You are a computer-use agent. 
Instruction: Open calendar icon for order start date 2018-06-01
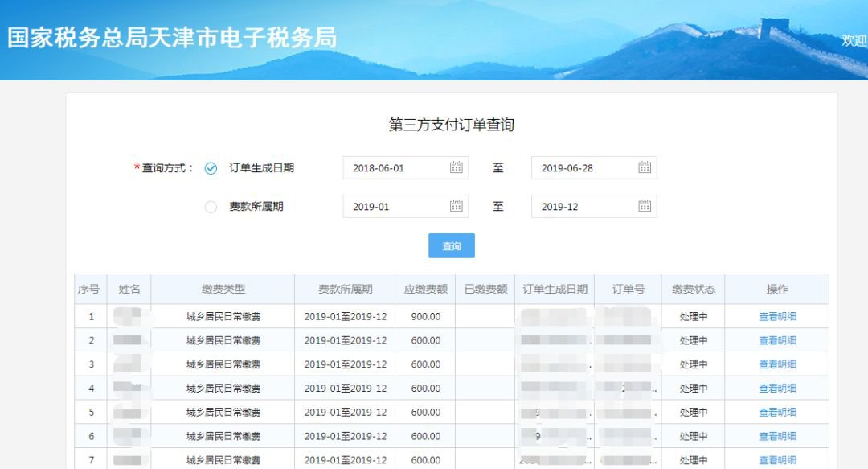pyautogui.click(x=456, y=167)
